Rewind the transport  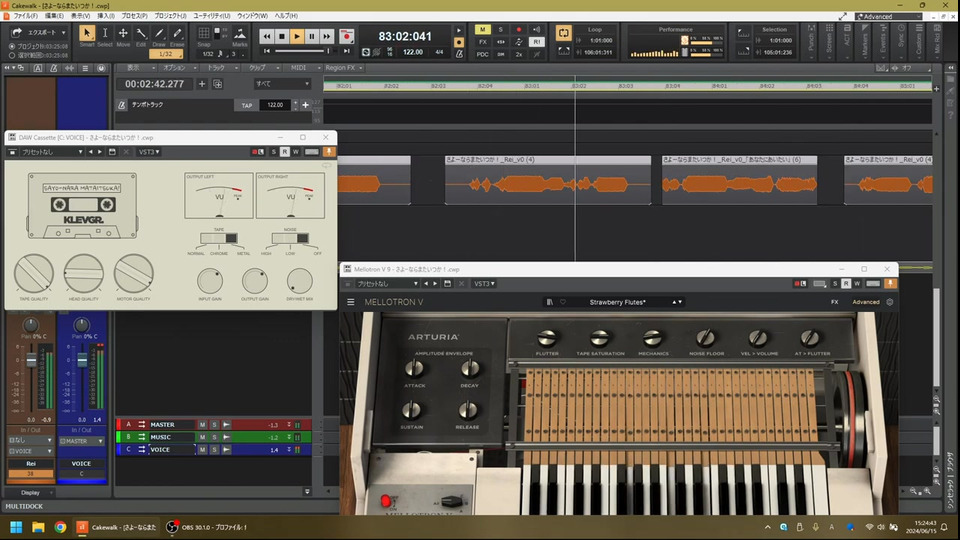point(267,37)
